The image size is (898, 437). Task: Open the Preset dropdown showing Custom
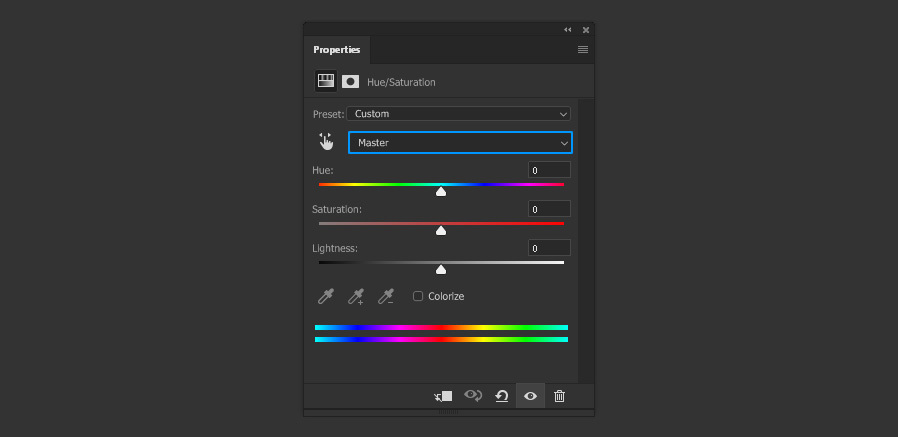tap(458, 113)
